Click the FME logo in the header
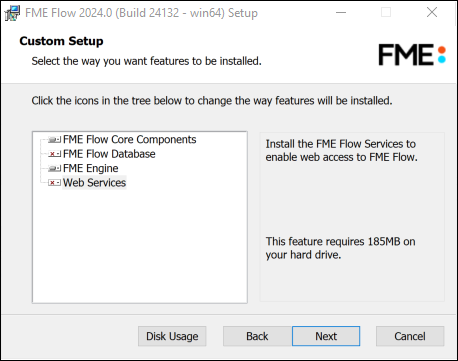Screen dimensions: 458x361 [412, 55]
